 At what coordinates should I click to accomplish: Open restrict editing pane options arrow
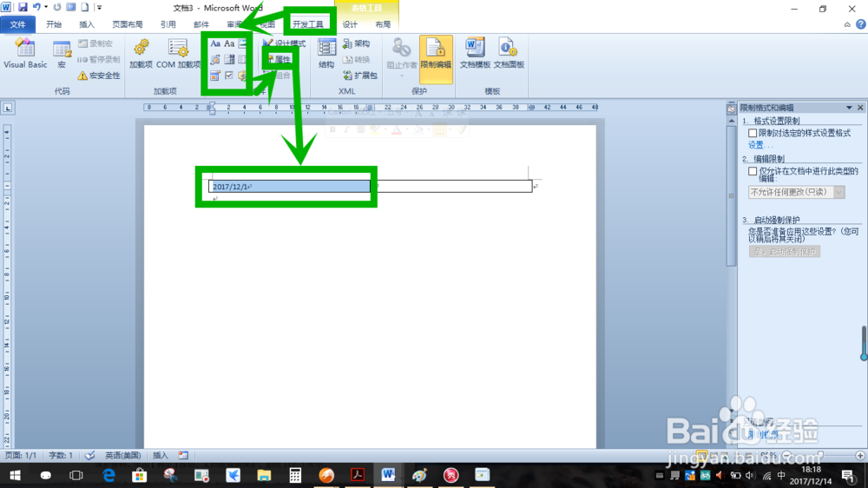[x=849, y=108]
